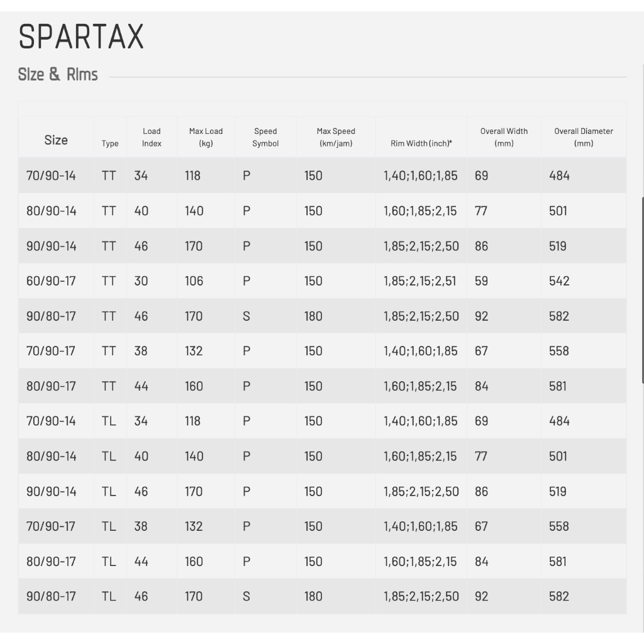Viewport: 644px width, 644px height.
Task: Select the Rim Width (inch) column header
Action: (x=421, y=143)
